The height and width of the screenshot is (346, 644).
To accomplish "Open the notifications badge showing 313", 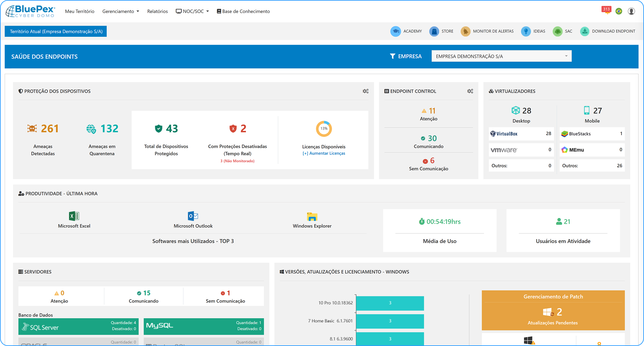I will [x=606, y=9].
